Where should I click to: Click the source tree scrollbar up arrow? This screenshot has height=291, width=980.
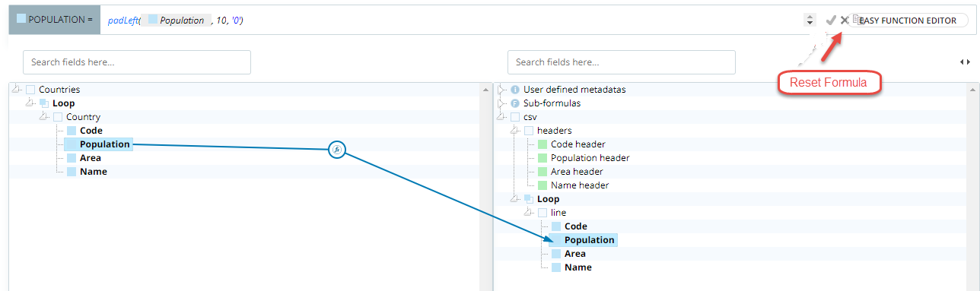point(485,89)
